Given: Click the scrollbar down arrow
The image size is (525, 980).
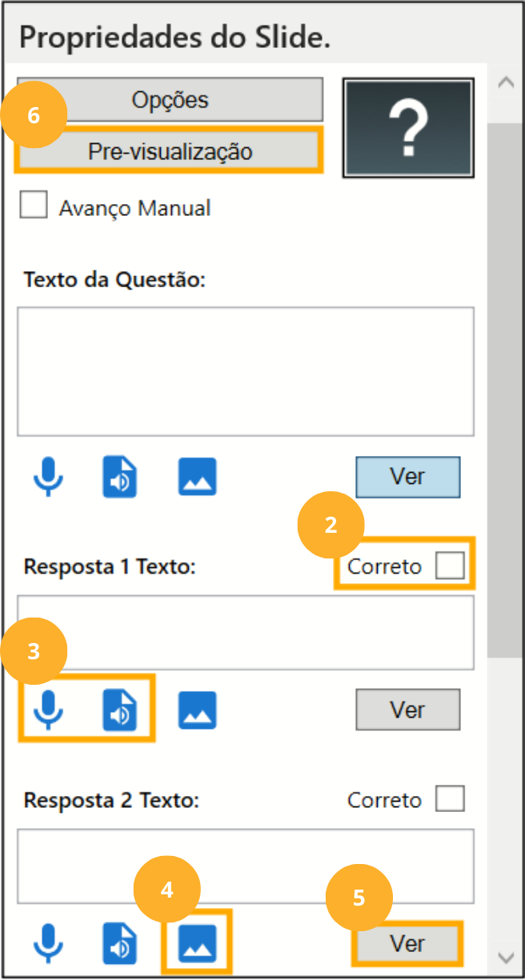Looking at the screenshot, I should coord(506,958).
